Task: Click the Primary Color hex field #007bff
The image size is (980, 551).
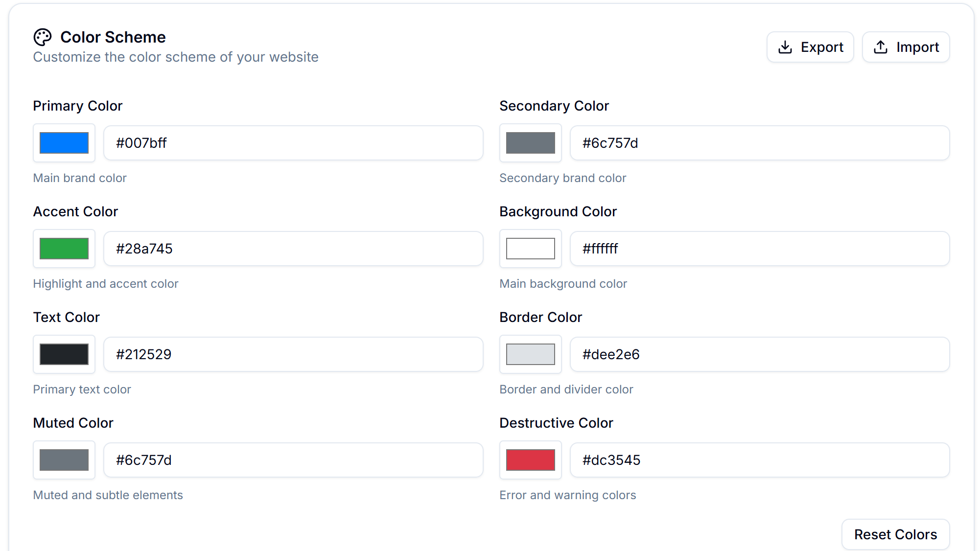Action: (x=293, y=143)
